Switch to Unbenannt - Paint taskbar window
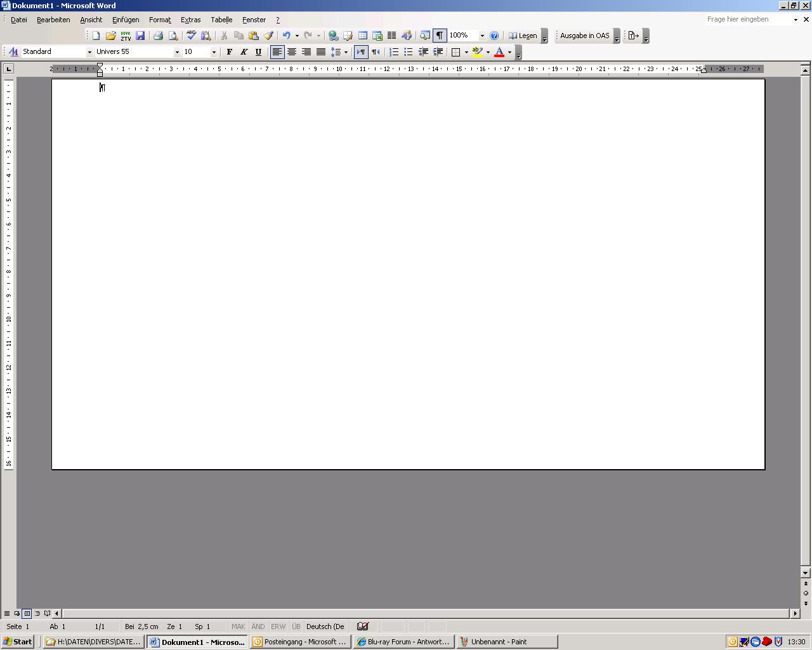The height and width of the screenshot is (650, 812). [507, 642]
